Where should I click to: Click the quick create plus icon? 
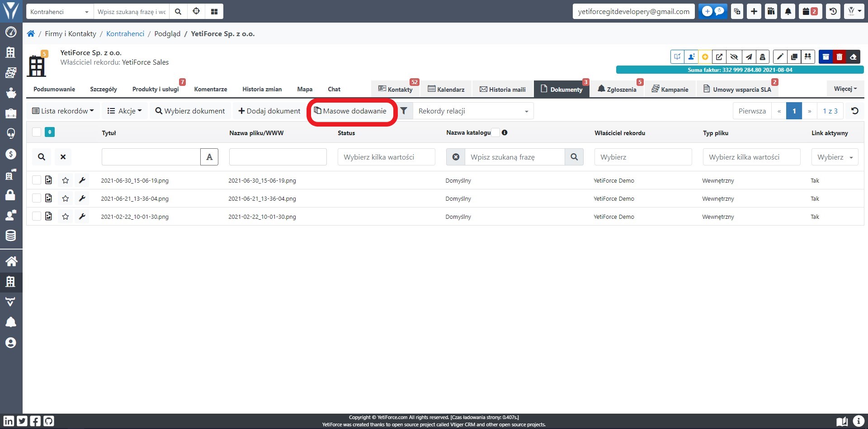(754, 11)
